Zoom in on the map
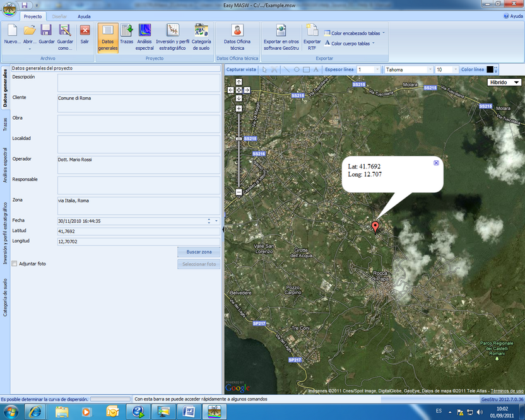525x420 pixels. (x=239, y=108)
